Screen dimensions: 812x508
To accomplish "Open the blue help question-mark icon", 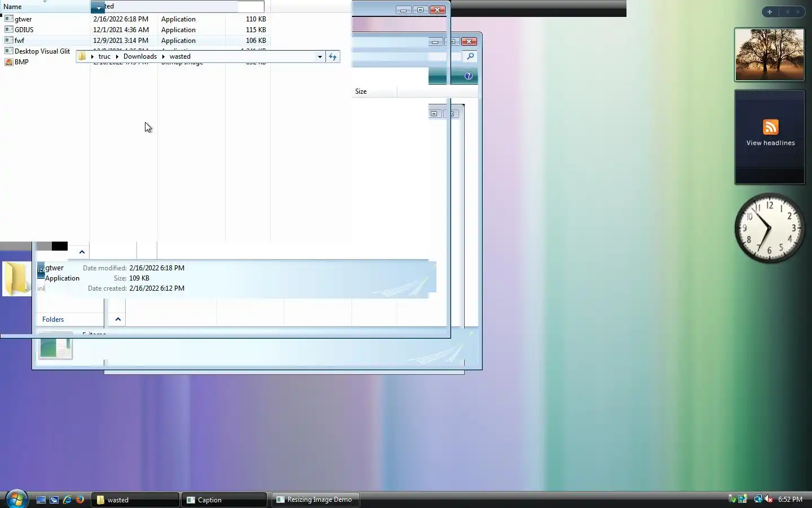I will coord(468,76).
